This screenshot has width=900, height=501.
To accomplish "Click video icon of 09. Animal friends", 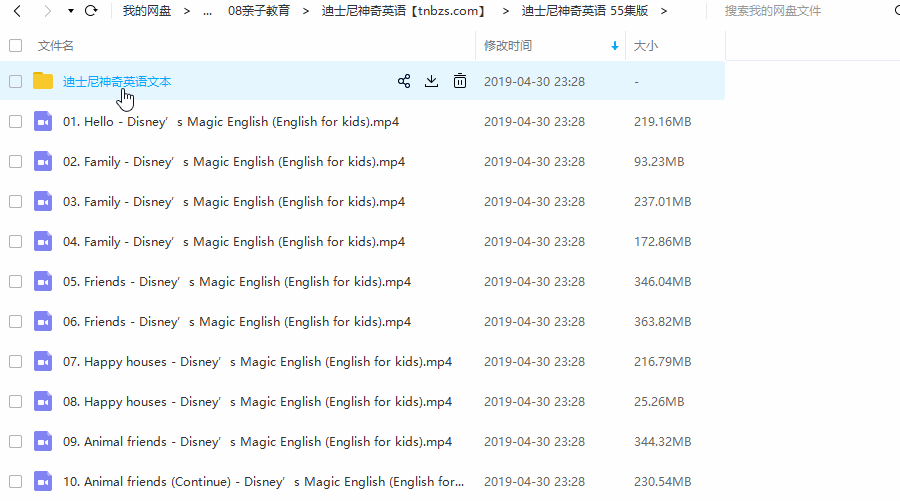I will 43,442.
